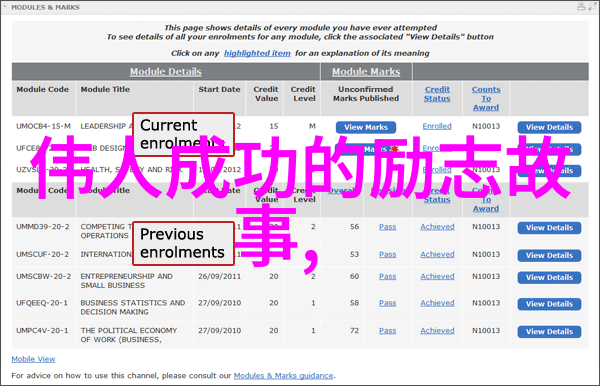Open the Credit Status column header link

pos(437,94)
